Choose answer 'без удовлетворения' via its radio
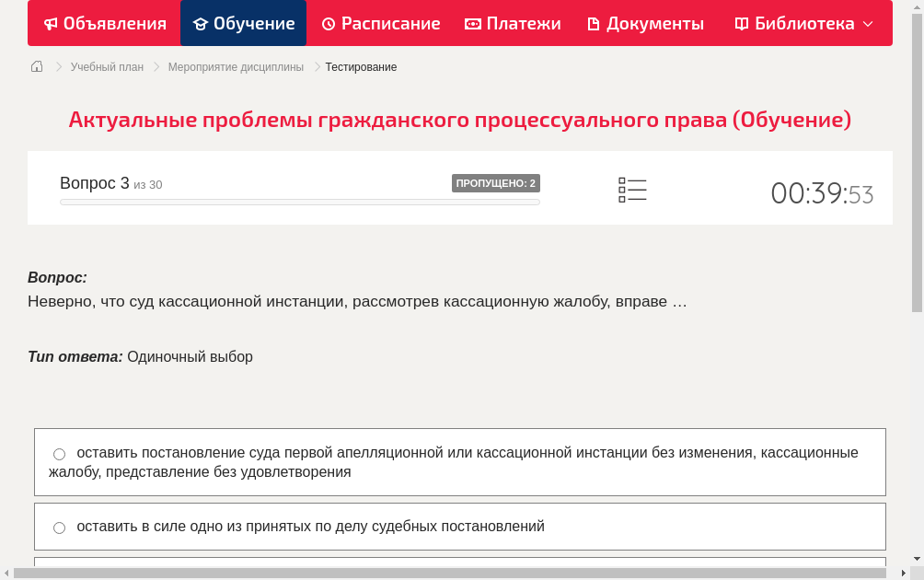The height and width of the screenshot is (580, 924). pos(59,453)
